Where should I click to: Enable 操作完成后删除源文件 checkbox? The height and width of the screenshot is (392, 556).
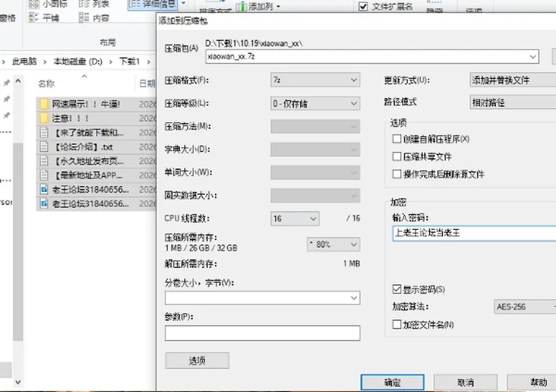(397, 174)
